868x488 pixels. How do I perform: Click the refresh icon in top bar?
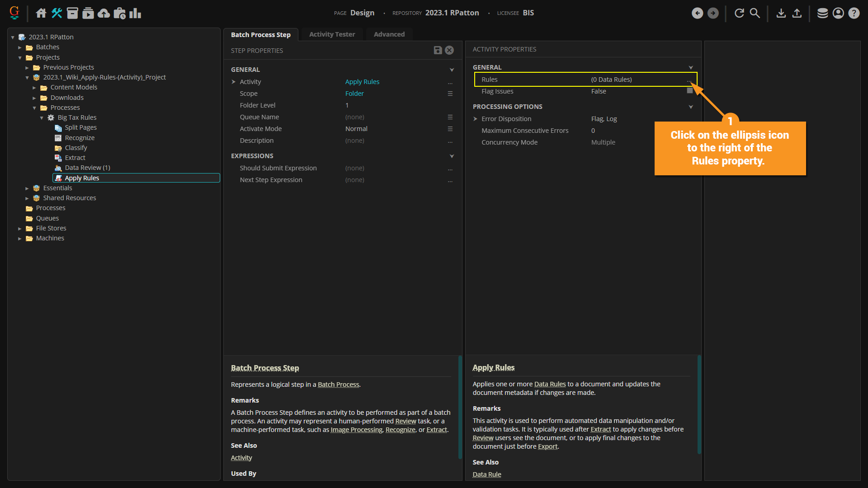[x=739, y=13]
